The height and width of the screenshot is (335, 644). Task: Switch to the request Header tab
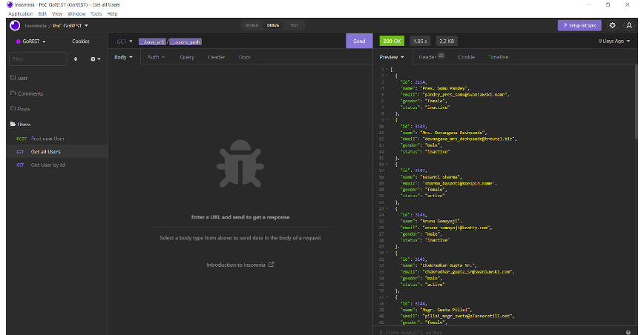pos(217,57)
